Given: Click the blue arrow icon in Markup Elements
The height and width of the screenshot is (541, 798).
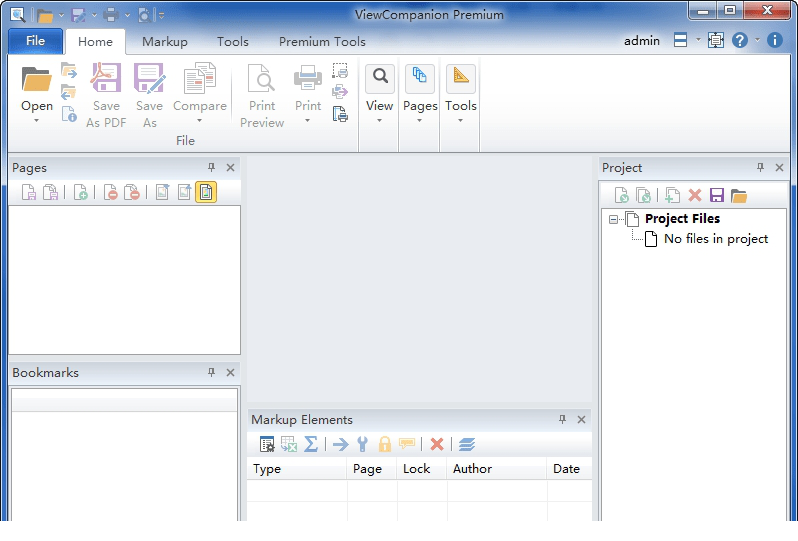Looking at the screenshot, I should pyautogui.click(x=340, y=444).
